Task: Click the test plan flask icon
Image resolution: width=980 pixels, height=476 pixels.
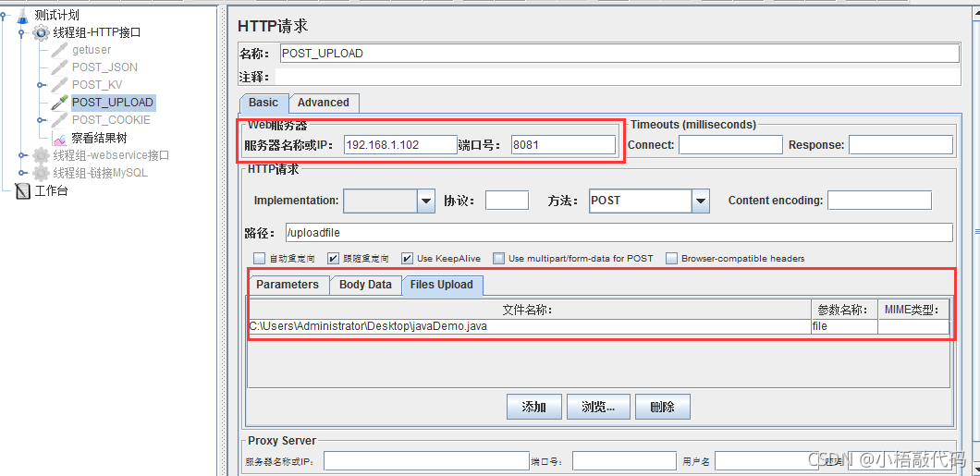Action: [x=23, y=16]
